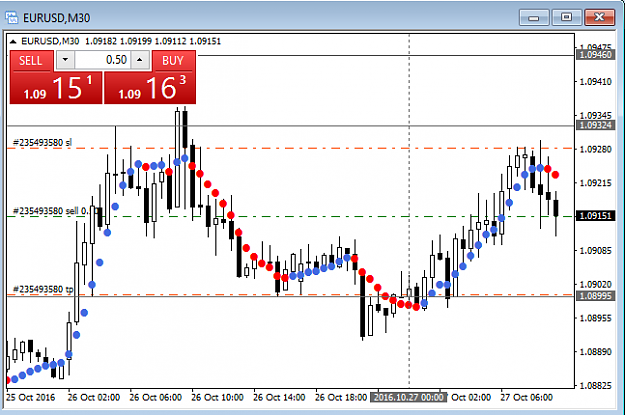
Task: Collapse the one-click trading panel triangle
Action: pos(13,41)
